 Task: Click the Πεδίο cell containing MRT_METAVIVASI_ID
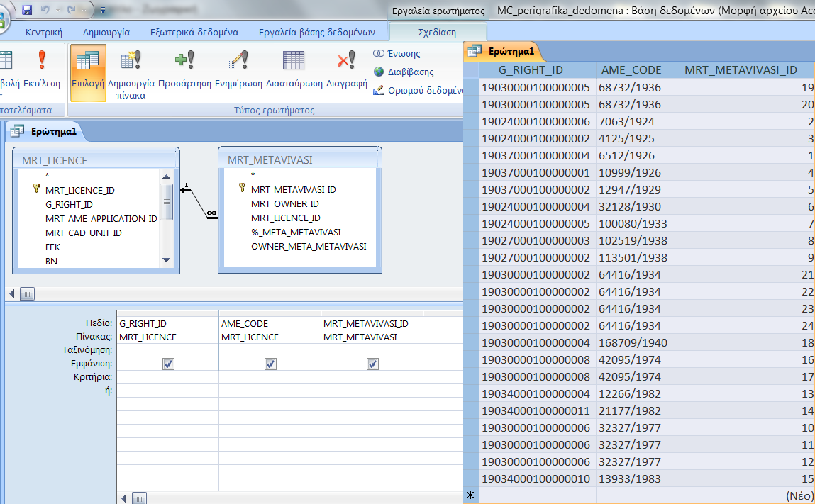tap(372, 323)
